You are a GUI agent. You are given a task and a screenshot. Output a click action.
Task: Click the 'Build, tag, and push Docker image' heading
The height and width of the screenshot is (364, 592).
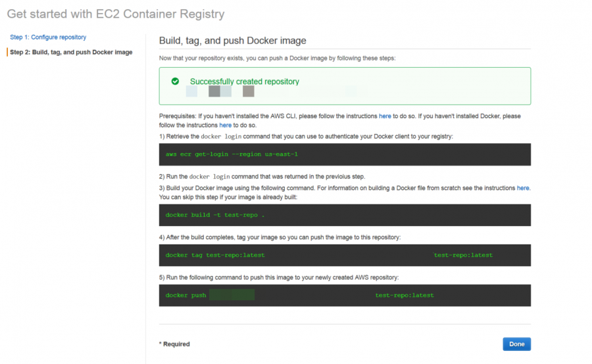pos(233,40)
